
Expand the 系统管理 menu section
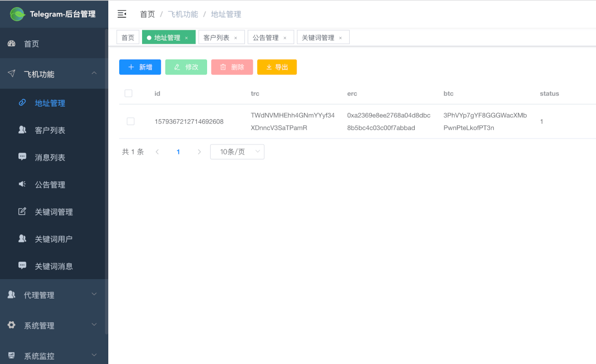(x=94, y=325)
